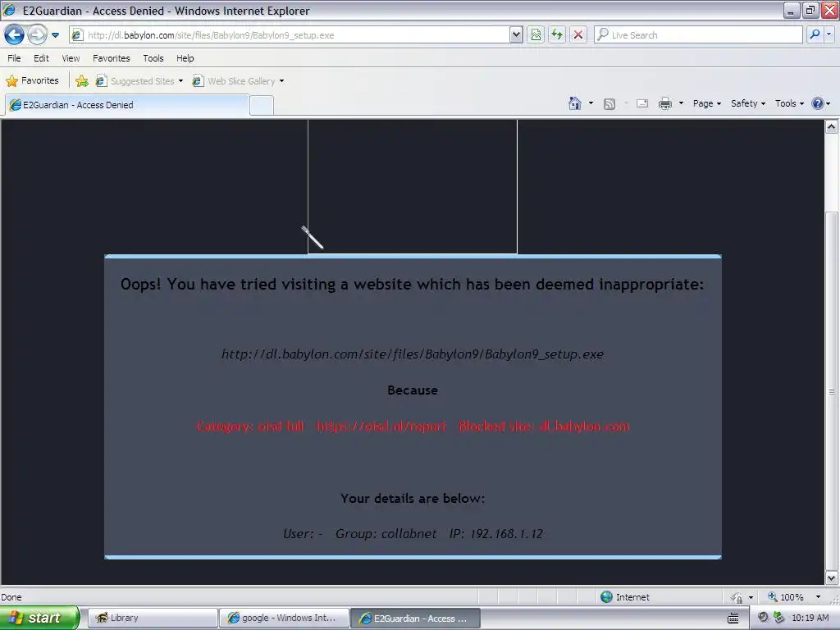
Task: Open the recent pages dropdown arrow
Action: [x=55, y=35]
